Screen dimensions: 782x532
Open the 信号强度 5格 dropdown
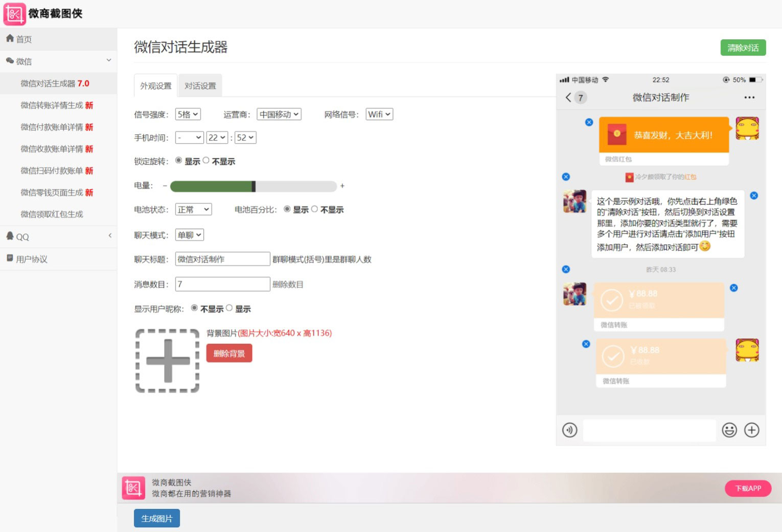pyautogui.click(x=188, y=114)
